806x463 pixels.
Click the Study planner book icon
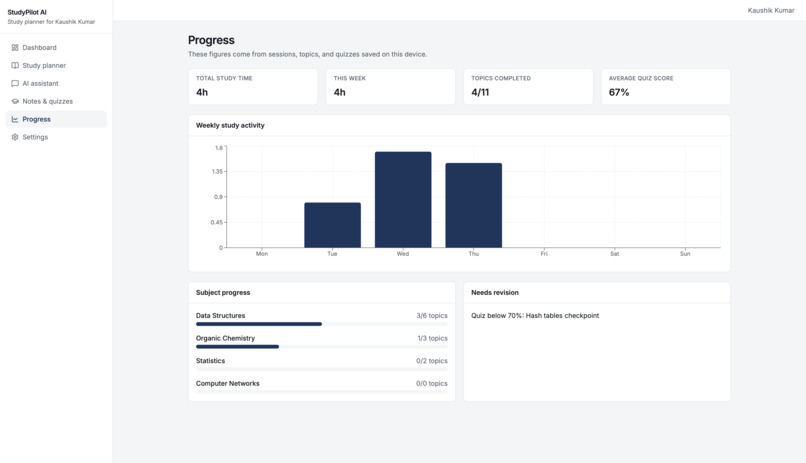click(15, 65)
